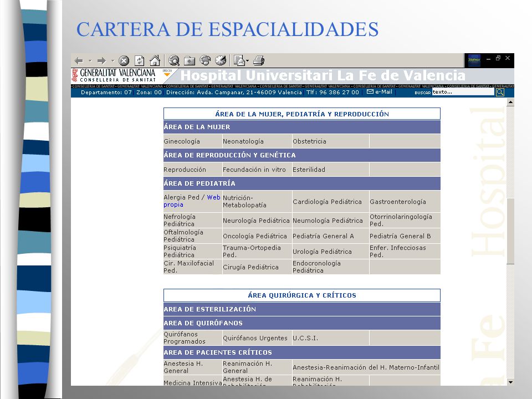
Task: Stop page loading with the Stop icon
Action: [x=124, y=61]
